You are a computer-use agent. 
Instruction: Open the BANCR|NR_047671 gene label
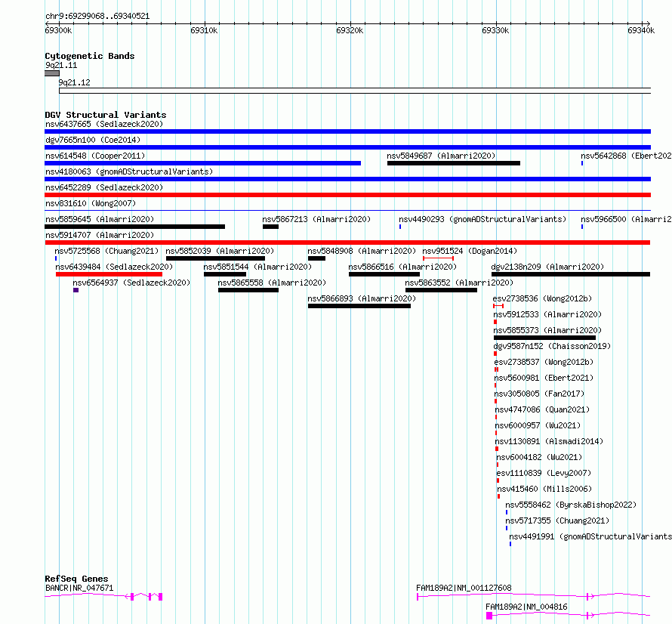79,588
